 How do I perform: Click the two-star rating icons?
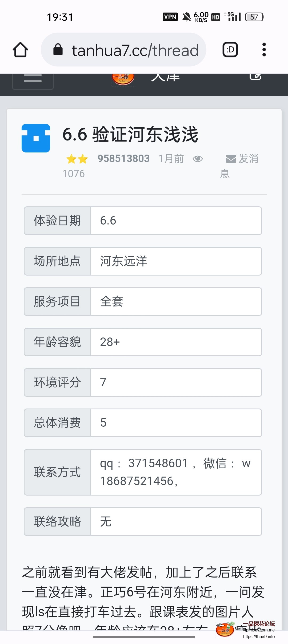(77, 159)
